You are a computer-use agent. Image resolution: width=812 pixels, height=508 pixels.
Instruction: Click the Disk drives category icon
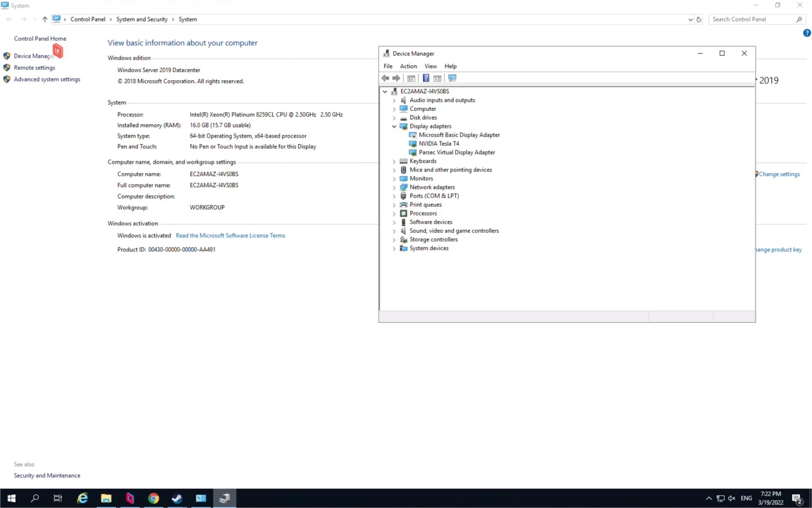404,117
